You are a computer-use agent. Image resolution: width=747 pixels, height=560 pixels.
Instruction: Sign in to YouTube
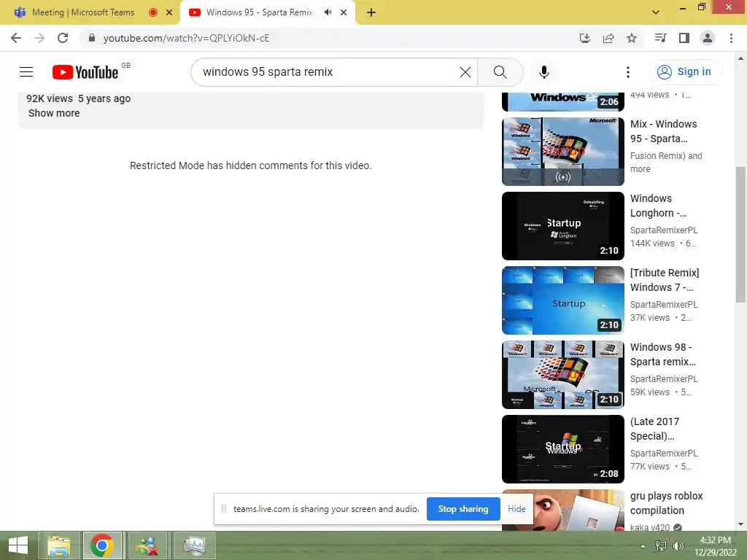pos(685,72)
